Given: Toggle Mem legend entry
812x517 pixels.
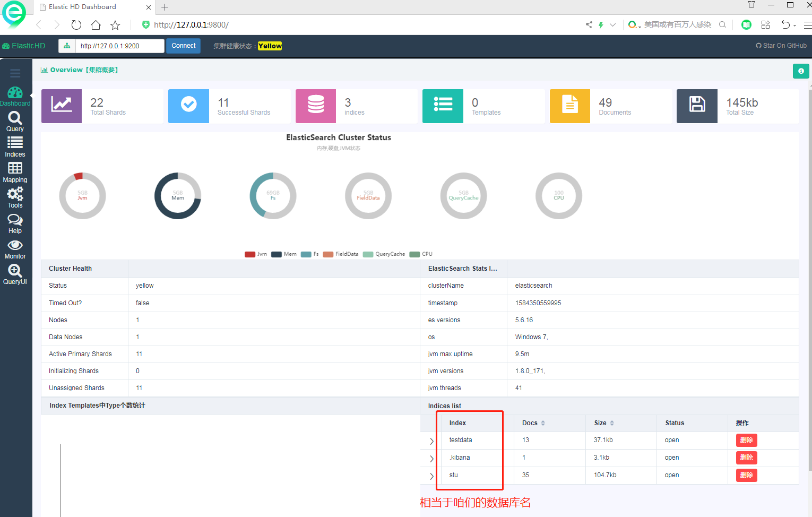Looking at the screenshot, I should [284, 254].
